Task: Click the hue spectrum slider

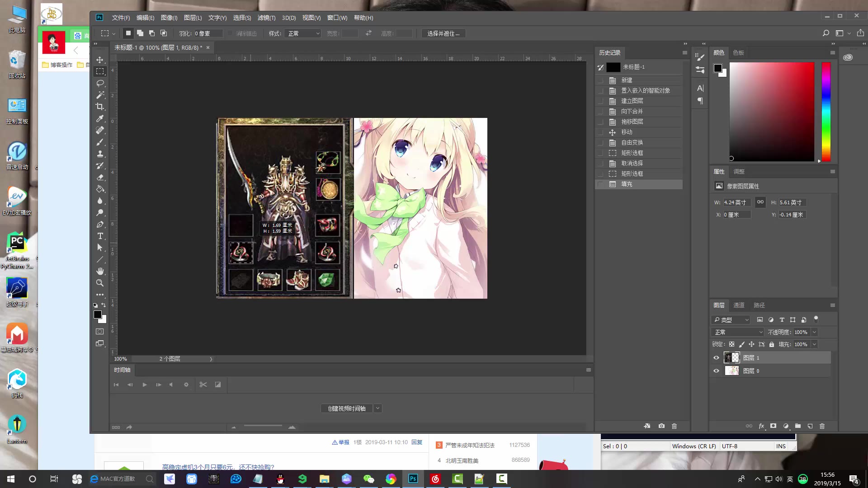Action: [826, 112]
